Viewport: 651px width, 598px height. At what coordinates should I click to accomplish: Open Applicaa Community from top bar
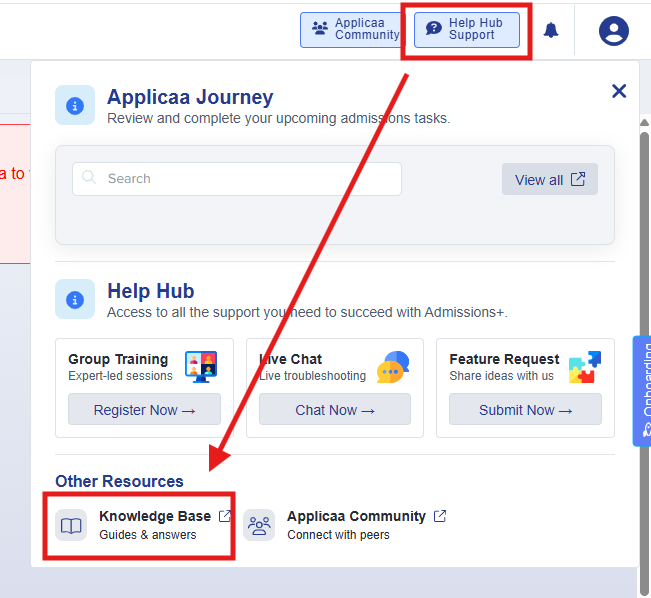(357, 29)
